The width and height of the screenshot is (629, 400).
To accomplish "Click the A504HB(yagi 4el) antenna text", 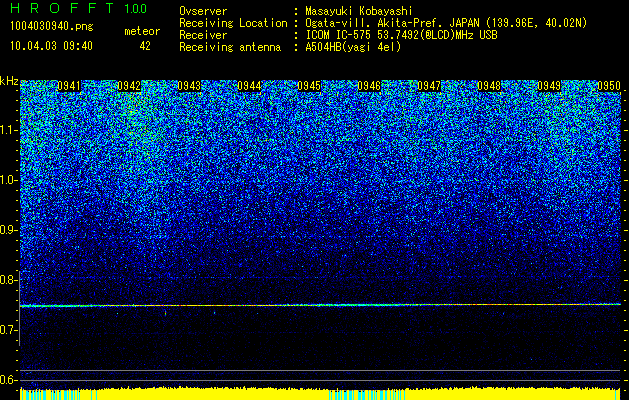I will [x=353, y=47].
